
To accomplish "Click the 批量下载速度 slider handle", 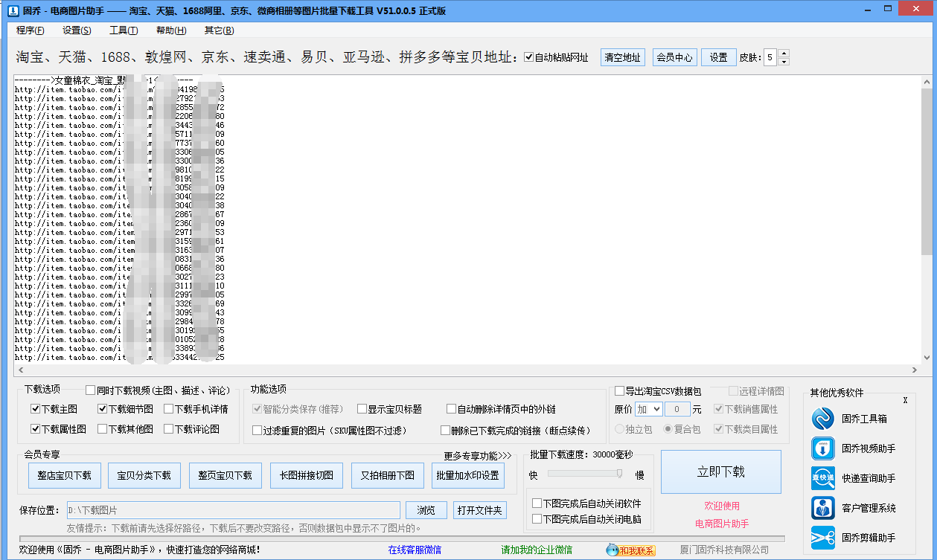I will point(619,474).
